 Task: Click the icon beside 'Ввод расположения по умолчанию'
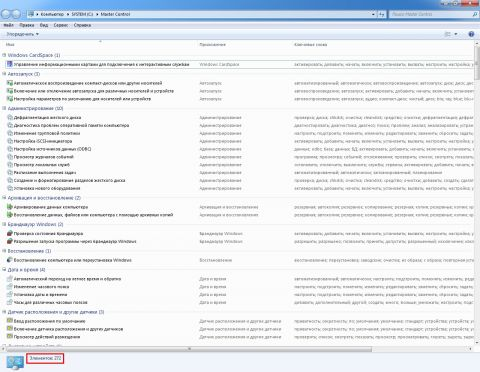point(10,321)
